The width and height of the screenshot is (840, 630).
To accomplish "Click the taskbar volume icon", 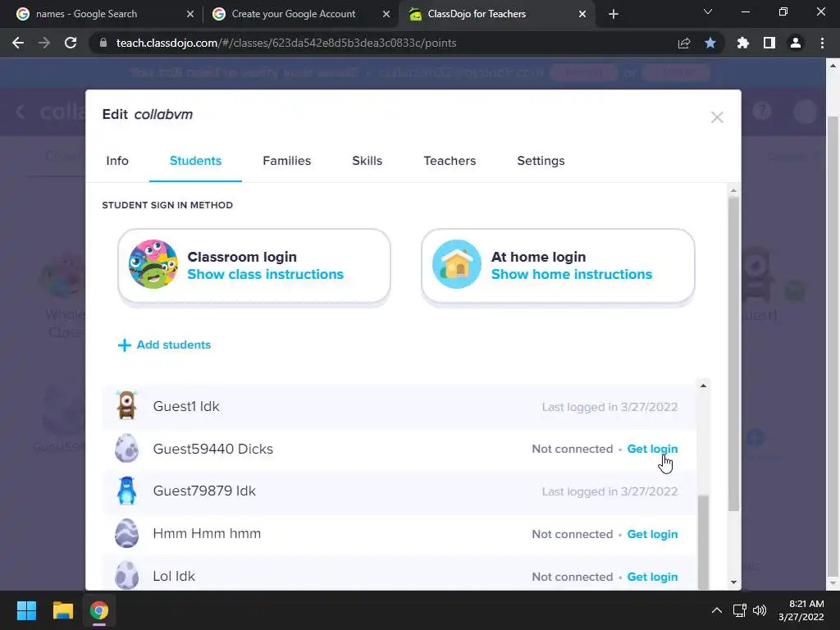I will coord(760,610).
